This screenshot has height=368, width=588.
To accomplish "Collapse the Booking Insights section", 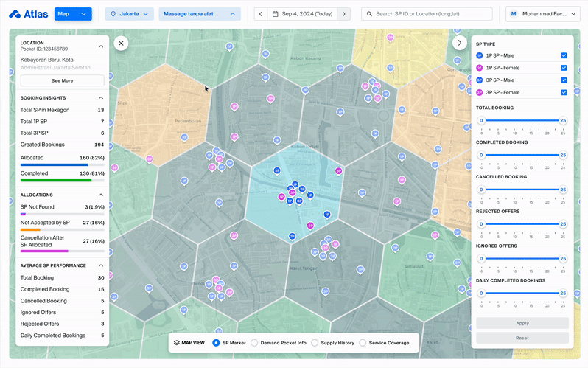I will [x=101, y=97].
